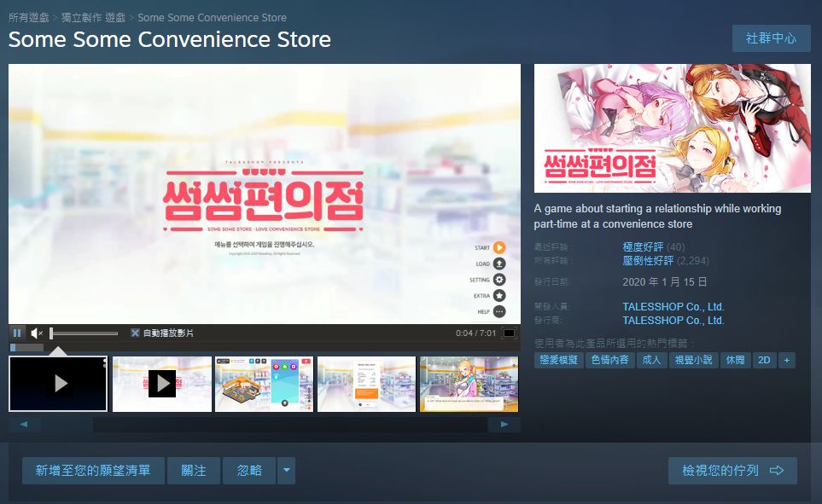Enter fullscreen video mode

click(509, 333)
